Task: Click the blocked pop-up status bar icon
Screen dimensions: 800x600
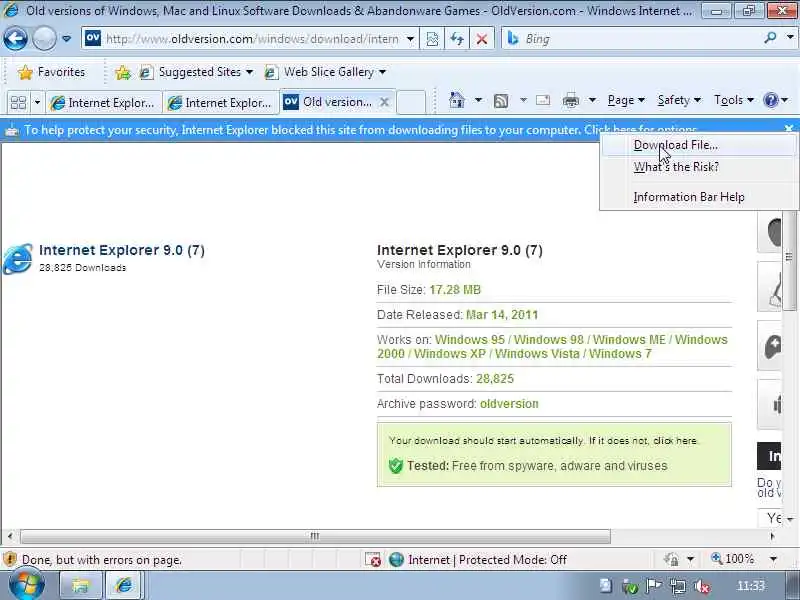Action: (373, 560)
